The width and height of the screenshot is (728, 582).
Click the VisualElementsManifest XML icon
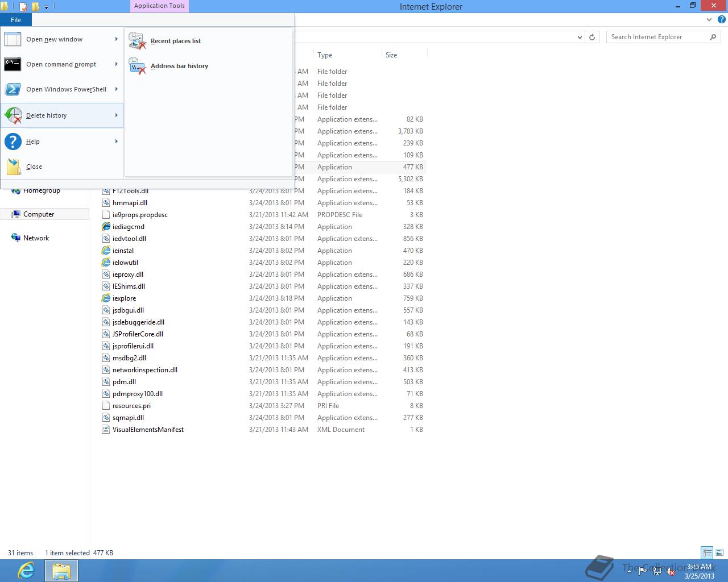tap(106, 430)
